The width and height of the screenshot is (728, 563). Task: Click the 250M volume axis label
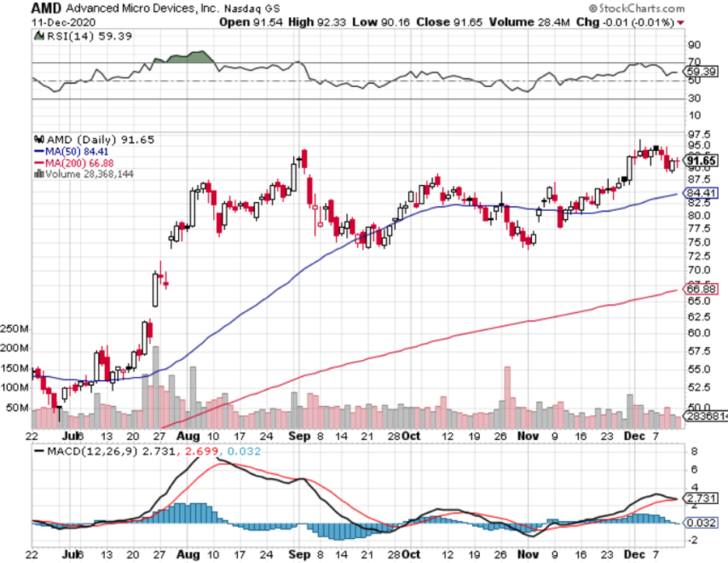(15, 329)
